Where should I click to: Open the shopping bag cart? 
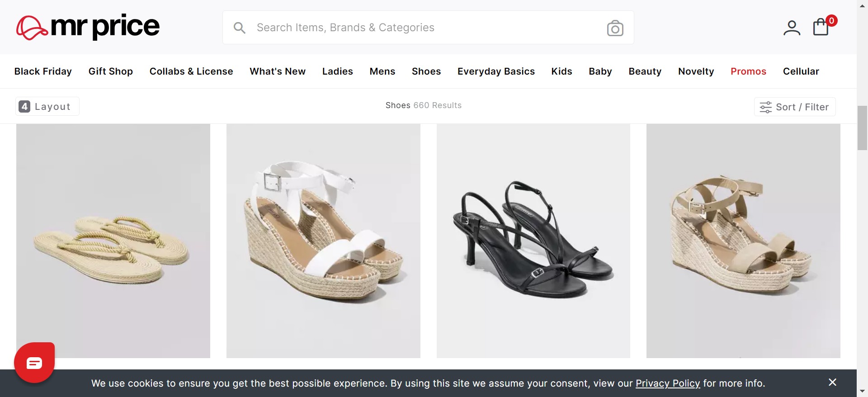(x=821, y=27)
